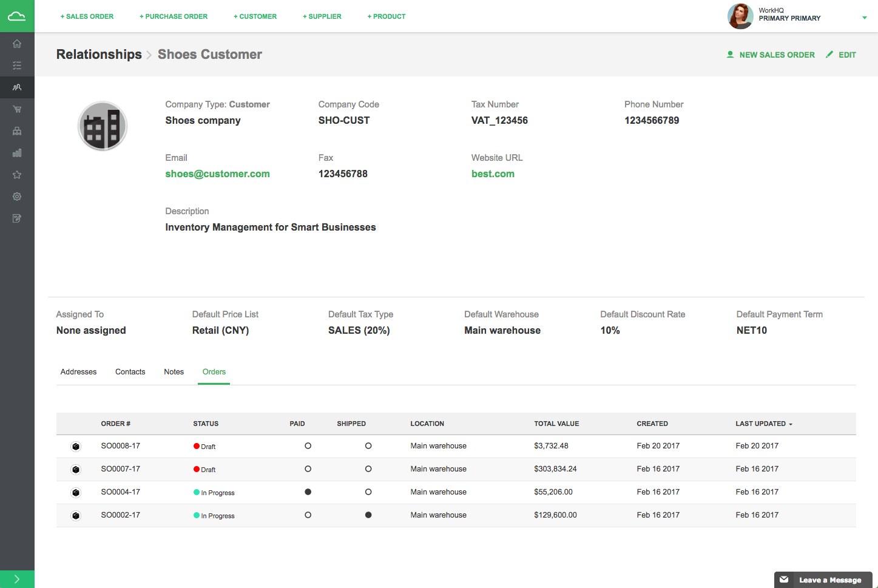Click the package icon for order SO0008-17

(76, 447)
